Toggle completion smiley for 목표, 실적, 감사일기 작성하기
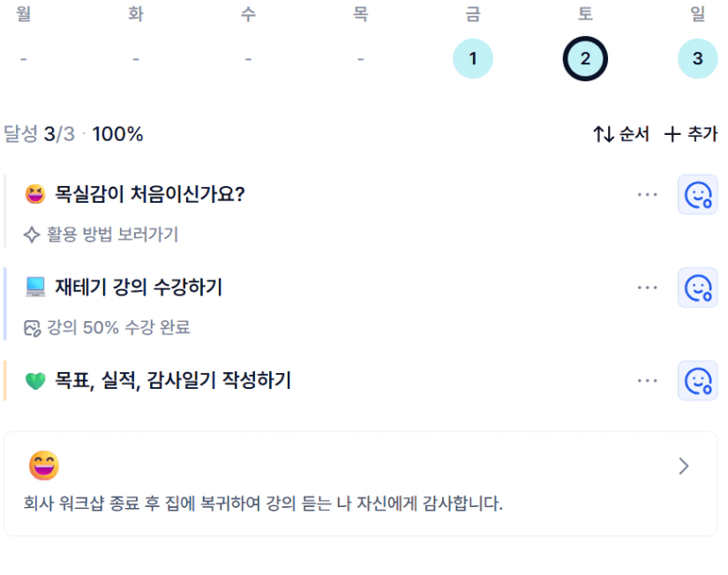 (x=697, y=381)
